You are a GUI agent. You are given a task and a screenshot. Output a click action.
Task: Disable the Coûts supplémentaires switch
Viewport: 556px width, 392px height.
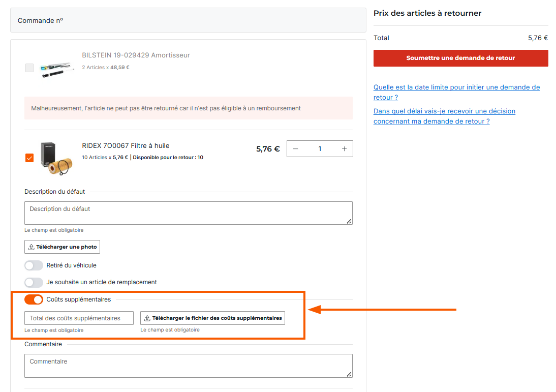tap(34, 299)
